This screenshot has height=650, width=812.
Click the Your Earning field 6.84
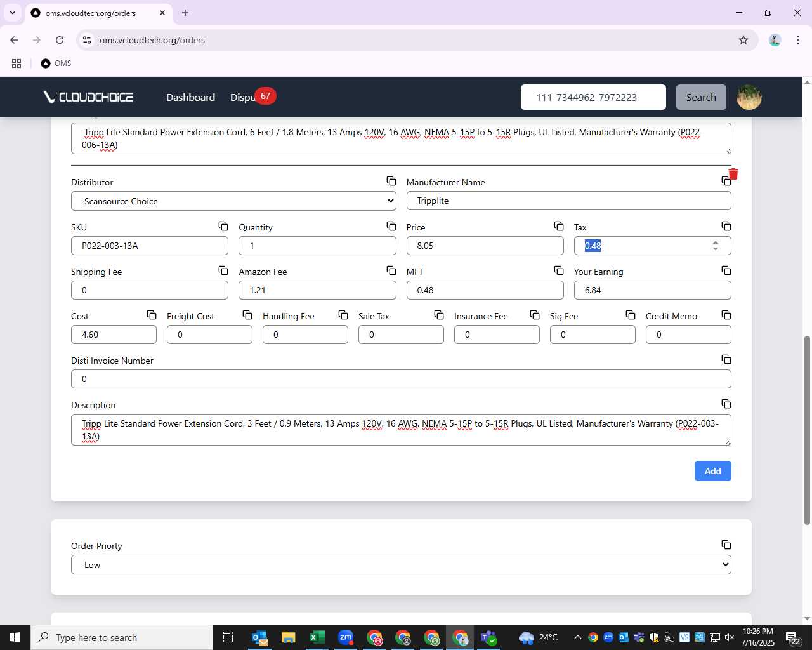pyautogui.click(x=652, y=290)
